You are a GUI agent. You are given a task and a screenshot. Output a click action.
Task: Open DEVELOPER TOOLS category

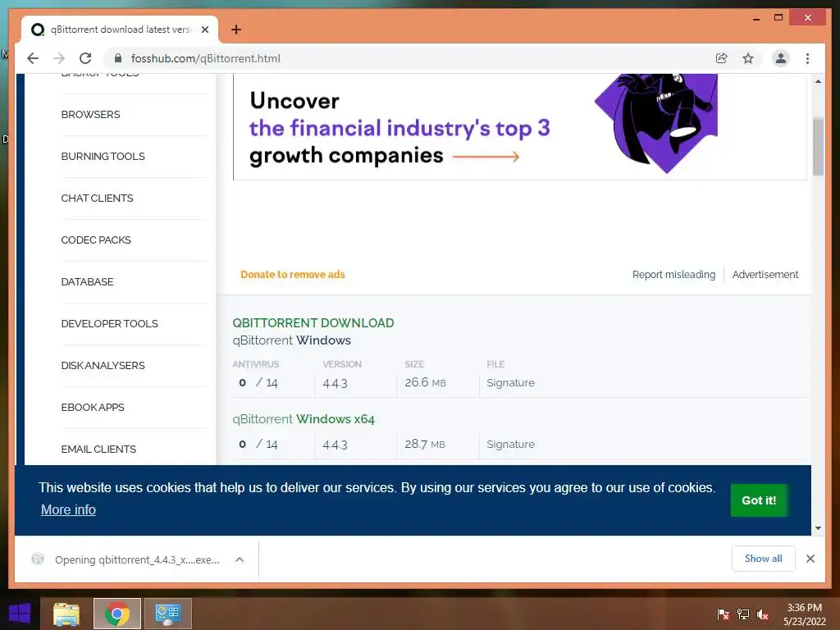pyautogui.click(x=109, y=323)
